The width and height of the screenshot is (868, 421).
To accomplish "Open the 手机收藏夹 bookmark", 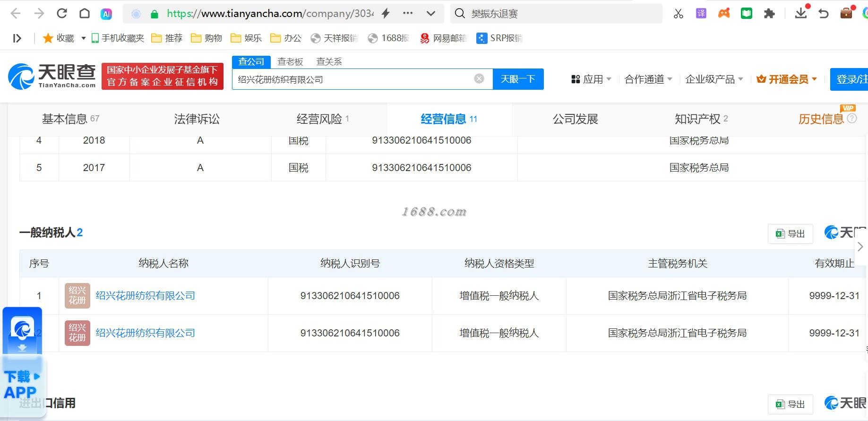I will [118, 38].
